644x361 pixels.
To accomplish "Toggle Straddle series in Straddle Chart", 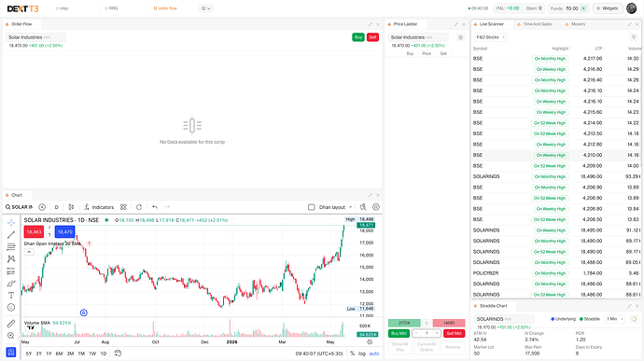I will click(589, 319).
